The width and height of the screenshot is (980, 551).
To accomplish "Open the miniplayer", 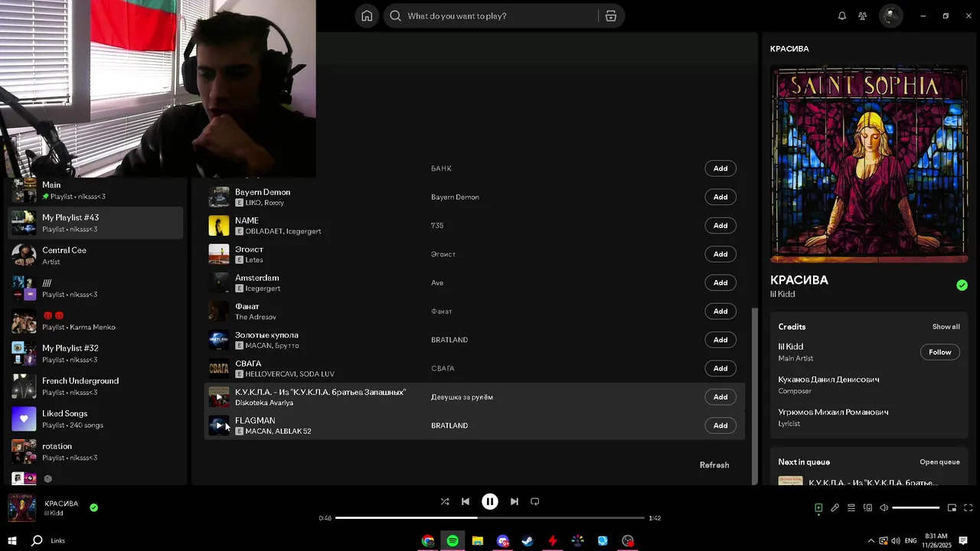I will point(952,507).
